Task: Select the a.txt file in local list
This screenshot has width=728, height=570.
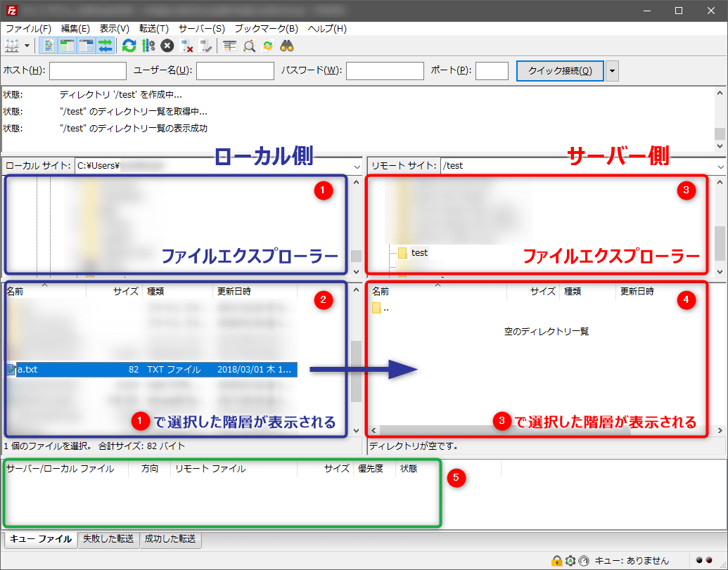Action: pyautogui.click(x=28, y=370)
